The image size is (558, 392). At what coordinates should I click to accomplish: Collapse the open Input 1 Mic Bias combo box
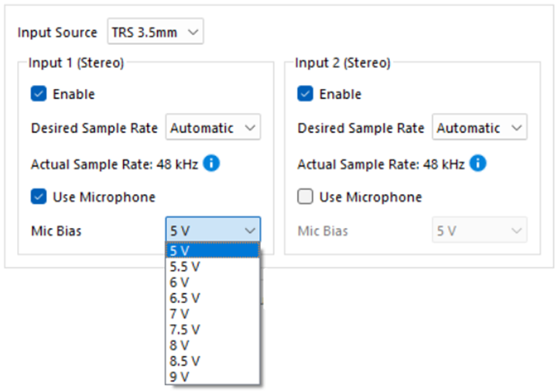coord(213,230)
